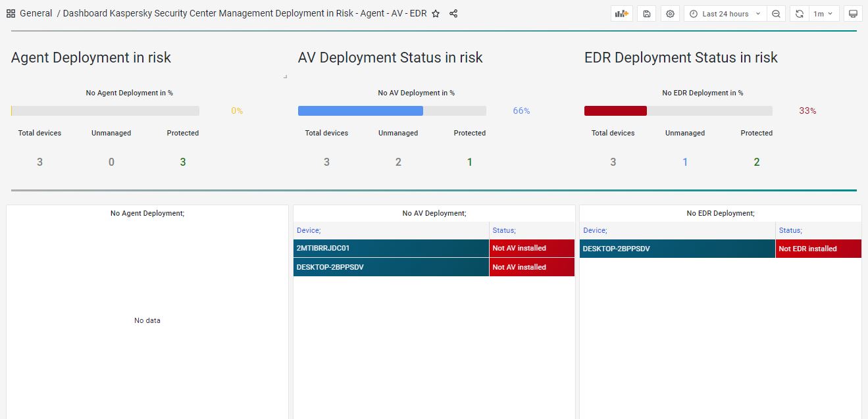This screenshot has height=419, width=868.
Task: Select device 2MTIBRRJDC01 in AV table
Action: [x=391, y=248]
